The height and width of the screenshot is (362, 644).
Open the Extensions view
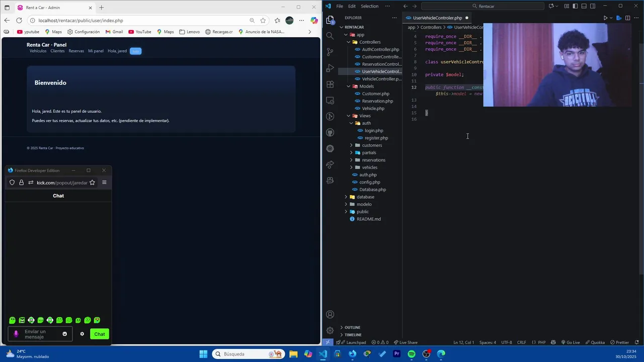coord(330,84)
